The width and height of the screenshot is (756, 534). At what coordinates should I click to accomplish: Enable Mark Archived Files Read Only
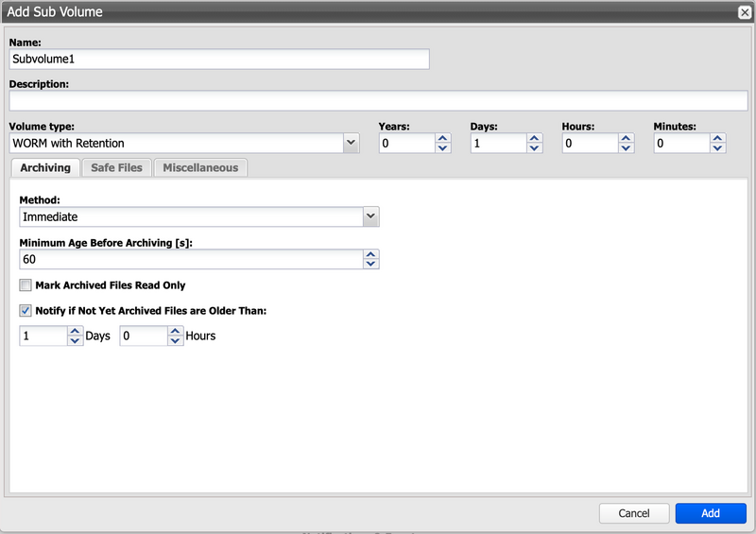click(x=26, y=285)
